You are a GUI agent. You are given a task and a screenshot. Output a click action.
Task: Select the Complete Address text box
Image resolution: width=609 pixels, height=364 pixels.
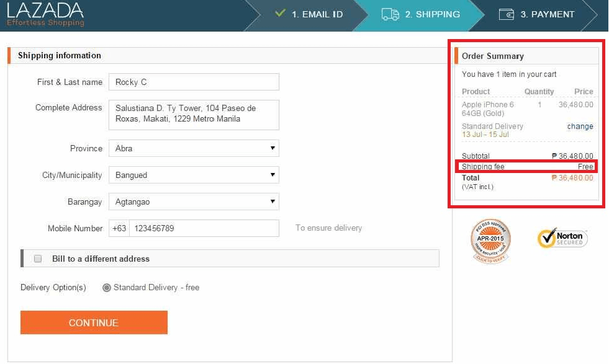point(194,114)
